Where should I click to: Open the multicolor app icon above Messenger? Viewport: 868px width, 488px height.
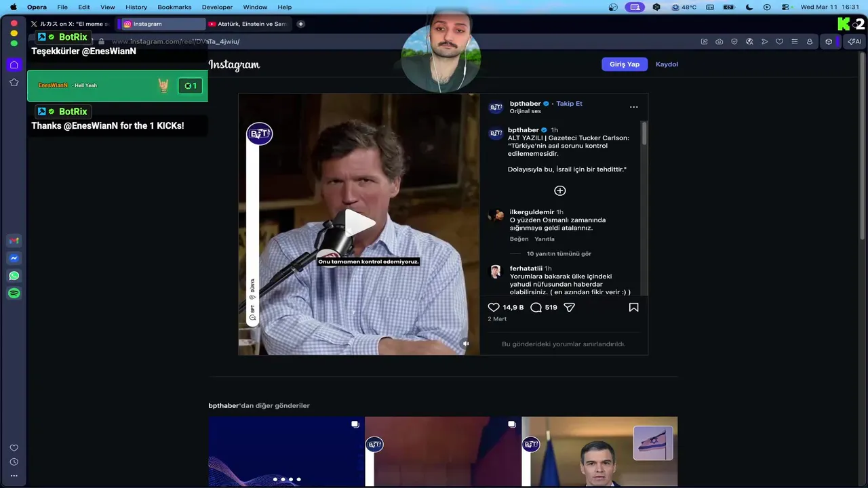tap(14, 241)
